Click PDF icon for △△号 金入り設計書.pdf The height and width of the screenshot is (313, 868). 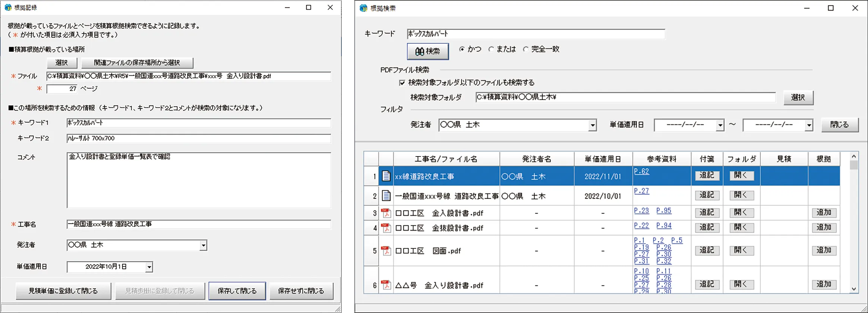(x=386, y=285)
